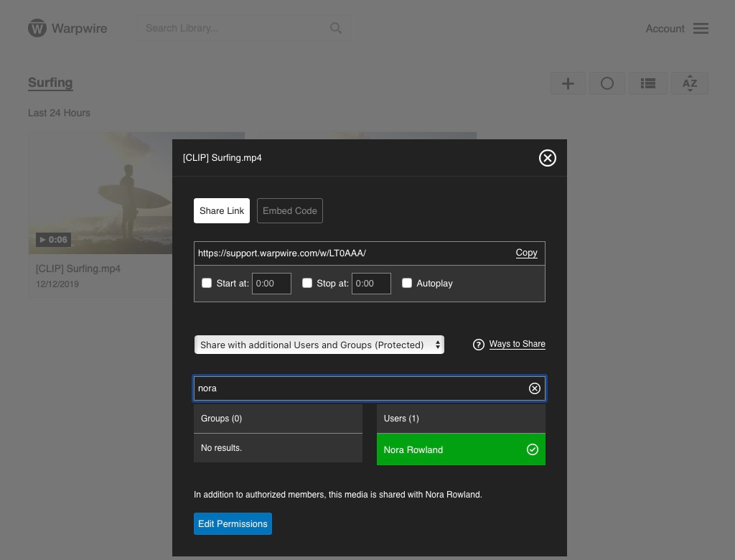Enable the Start at checkbox

click(207, 284)
